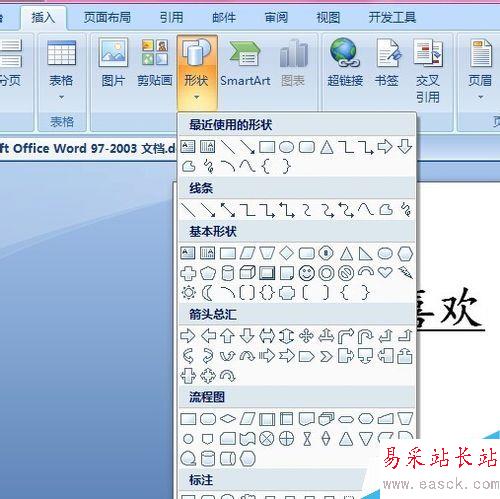This screenshot has width=500, height=499.
Task: Select the 开发工具 tab
Action: 392,18
